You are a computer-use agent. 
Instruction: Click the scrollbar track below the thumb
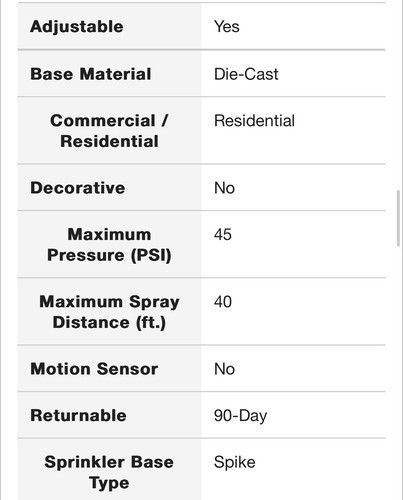398,373
